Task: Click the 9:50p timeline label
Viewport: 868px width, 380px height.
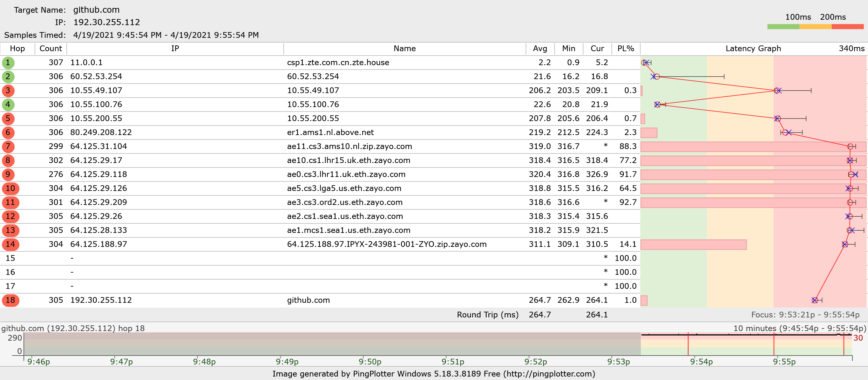Action: [x=370, y=362]
